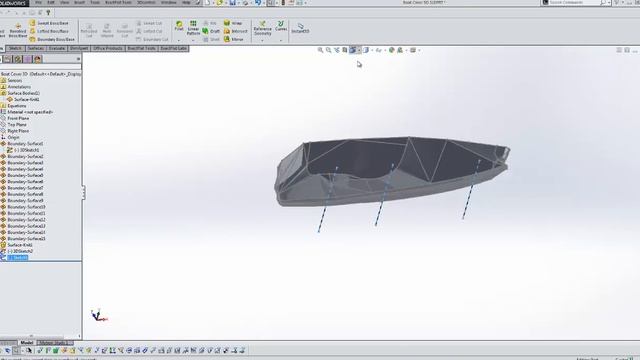Open the Insert menu
Screen dimensions: 640x360
pos(80,2)
